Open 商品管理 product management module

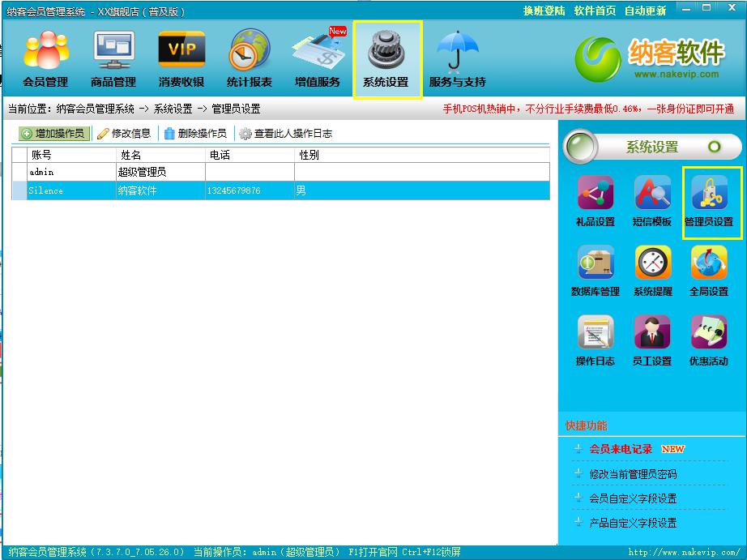[113, 58]
